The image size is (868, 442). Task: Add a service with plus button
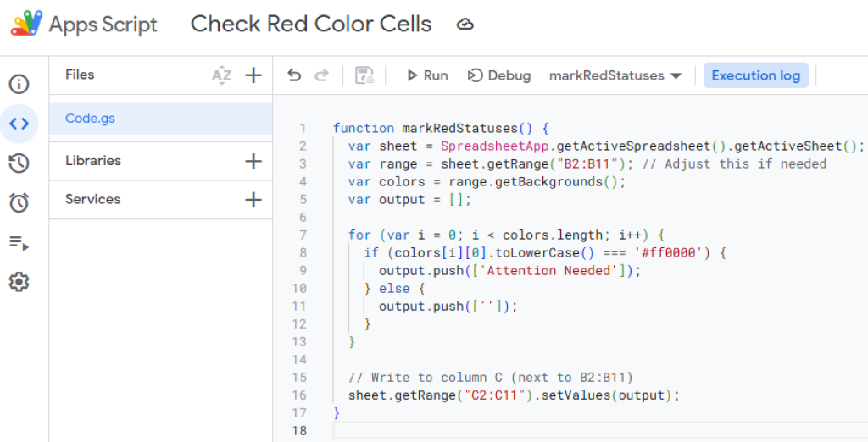point(253,200)
